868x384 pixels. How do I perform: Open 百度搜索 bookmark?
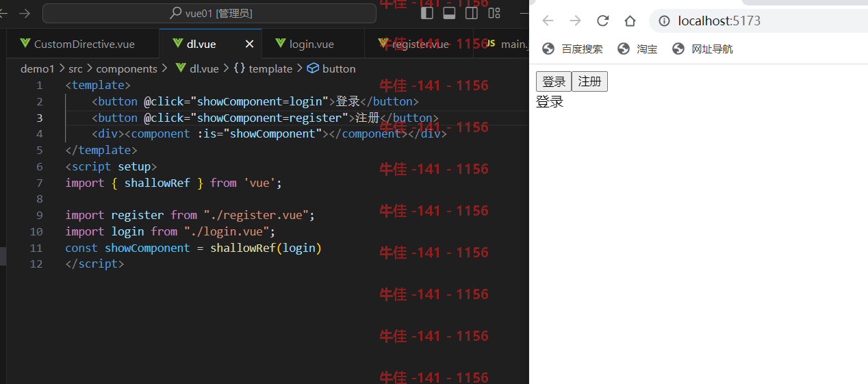click(x=572, y=49)
